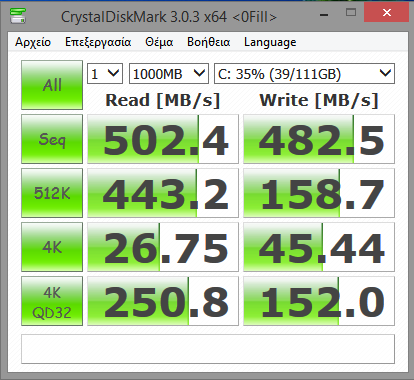Open the Επεξεργασία menu
The width and height of the screenshot is (414, 380).
pyautogui.click(x=98, y=42)
